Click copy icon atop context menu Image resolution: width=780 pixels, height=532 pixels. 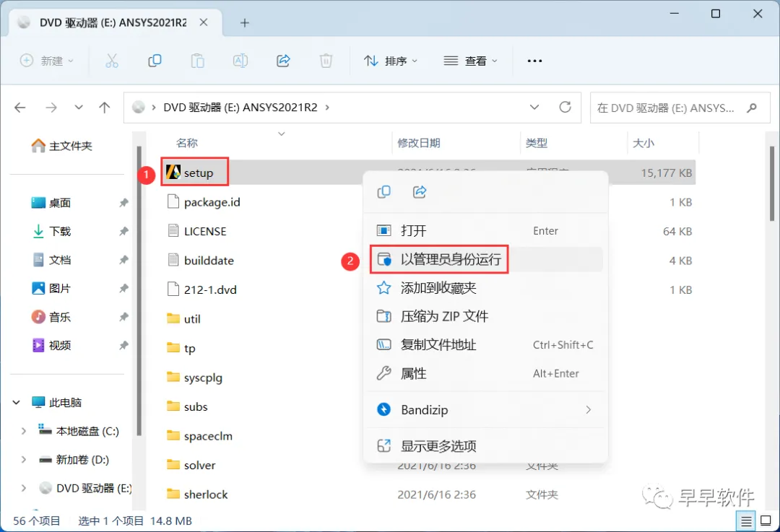[384, 192]
